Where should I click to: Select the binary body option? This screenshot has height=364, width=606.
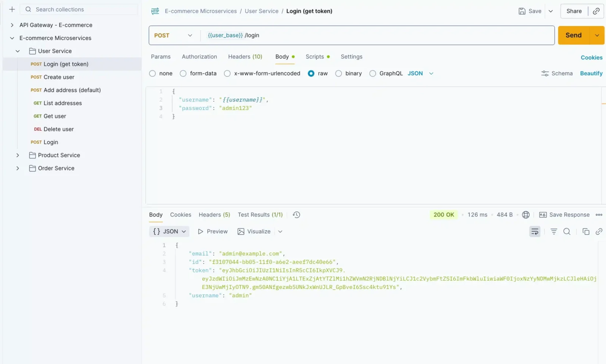(339, 73)
